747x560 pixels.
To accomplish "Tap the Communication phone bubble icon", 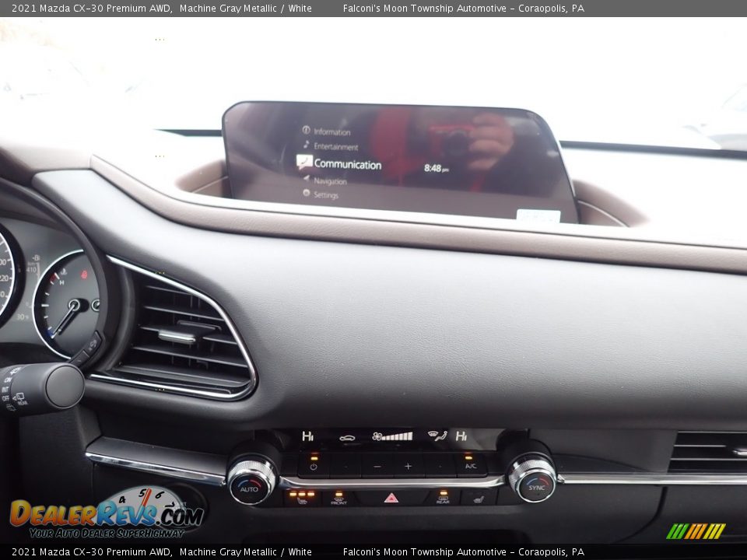I will (304, 162).
